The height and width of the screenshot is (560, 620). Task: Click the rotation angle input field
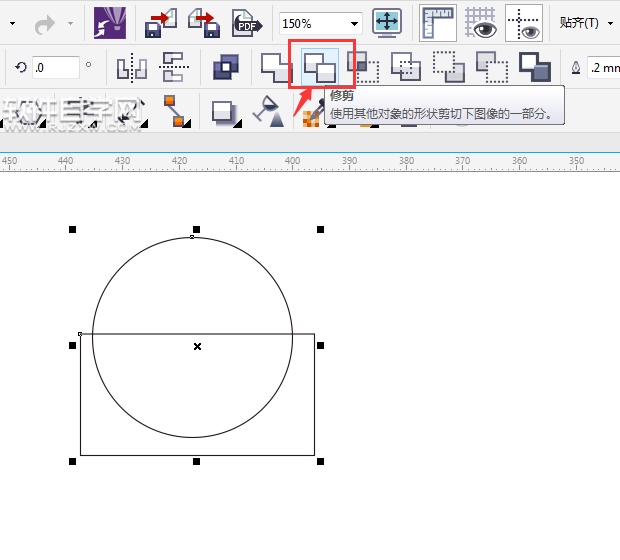56,68
